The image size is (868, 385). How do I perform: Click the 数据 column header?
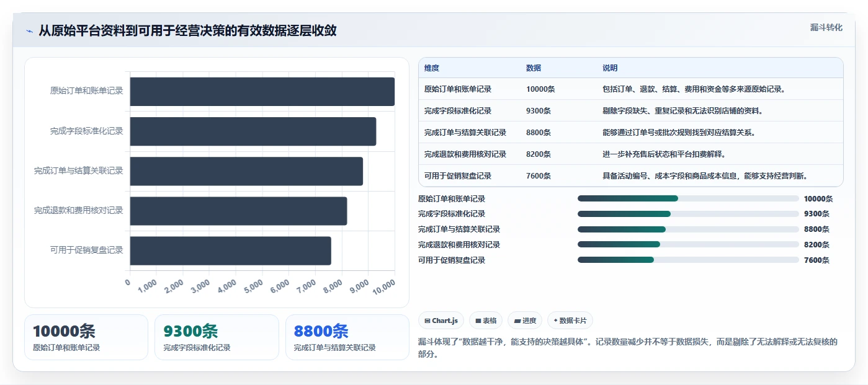pyautogui.click(x=534, y=68)
